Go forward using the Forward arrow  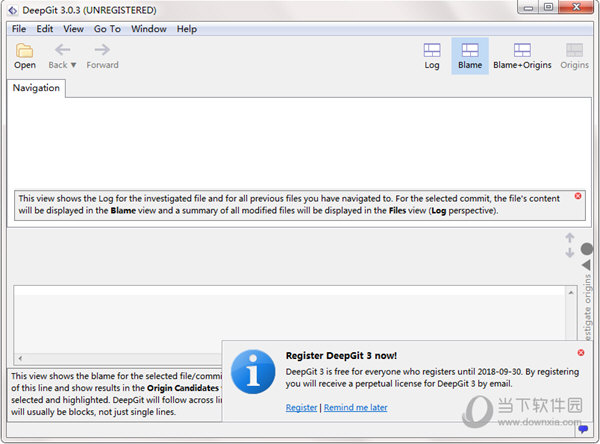pyautogui.click(x=102, y=56)
